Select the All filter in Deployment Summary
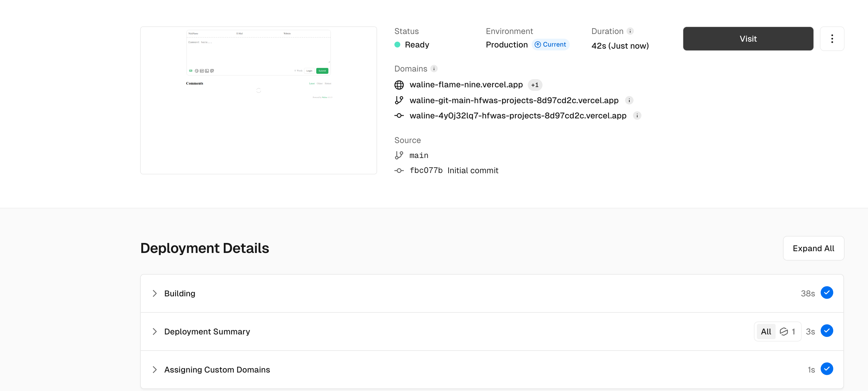This screenshot has width=868, height=391. point(766,331)
